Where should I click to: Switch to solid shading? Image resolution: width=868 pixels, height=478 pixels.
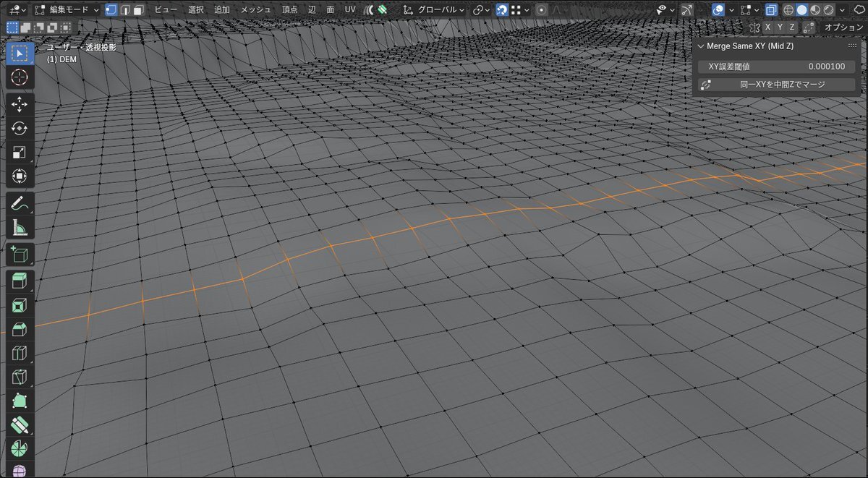(x=801, y=10)
